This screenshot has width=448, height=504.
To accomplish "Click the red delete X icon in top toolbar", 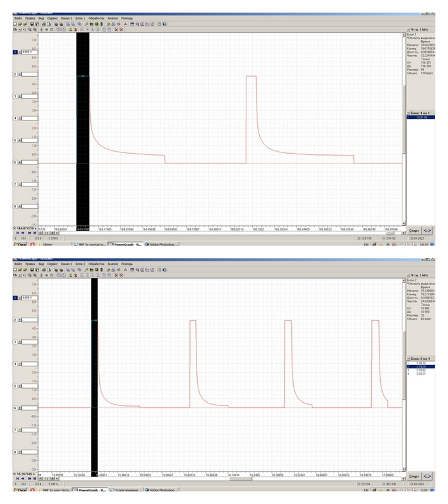I will [x=116, y=29].
